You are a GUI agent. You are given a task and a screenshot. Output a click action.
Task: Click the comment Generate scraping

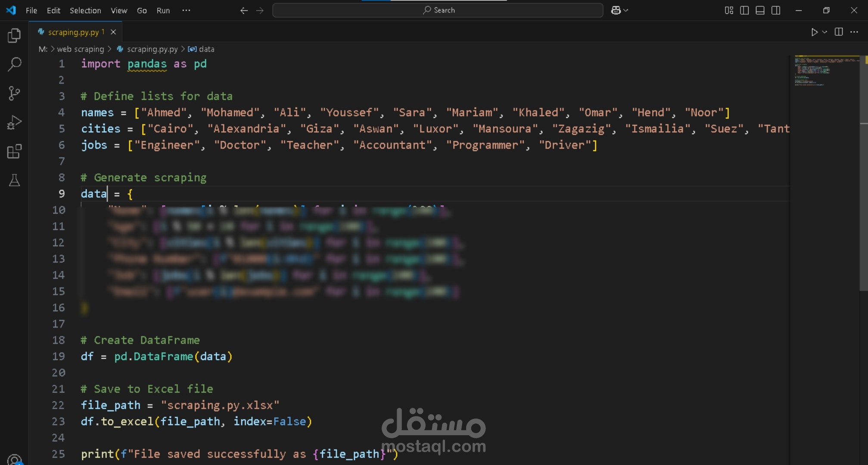143,177
